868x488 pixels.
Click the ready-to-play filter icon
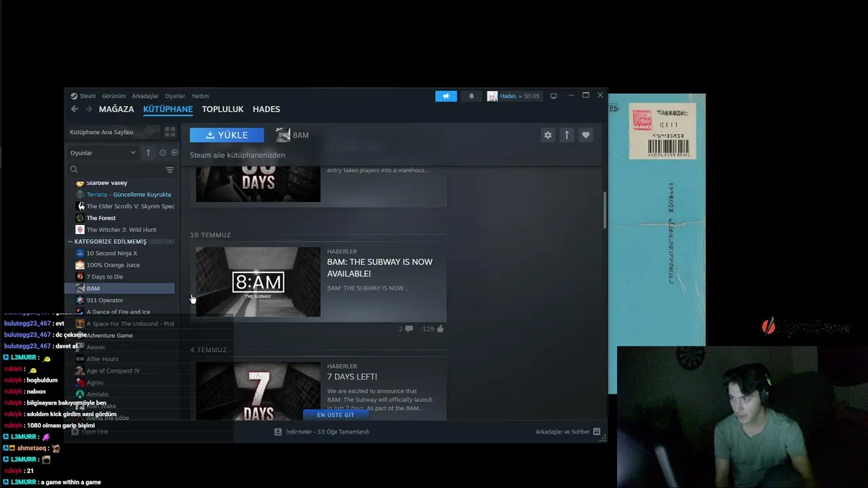click(x=174, y=152)
